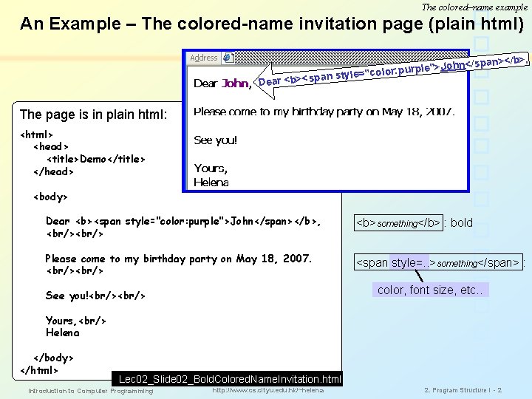Click the <title>Demo</title> code line

(95, 159)
